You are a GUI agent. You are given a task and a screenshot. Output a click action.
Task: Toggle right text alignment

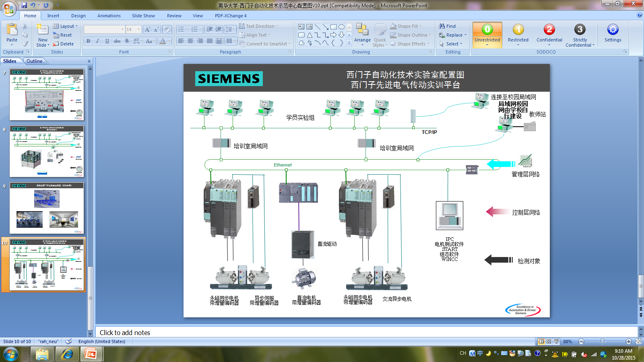point(200,41)
